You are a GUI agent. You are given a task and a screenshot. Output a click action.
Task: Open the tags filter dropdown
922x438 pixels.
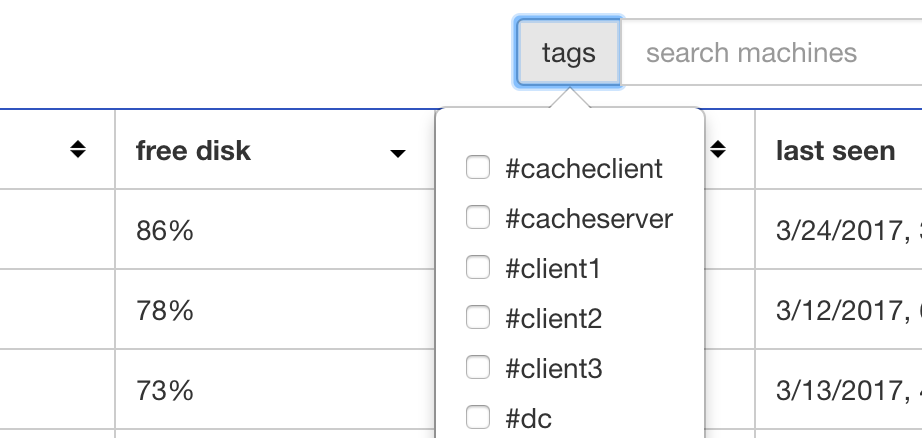click(x=568, y=52)
